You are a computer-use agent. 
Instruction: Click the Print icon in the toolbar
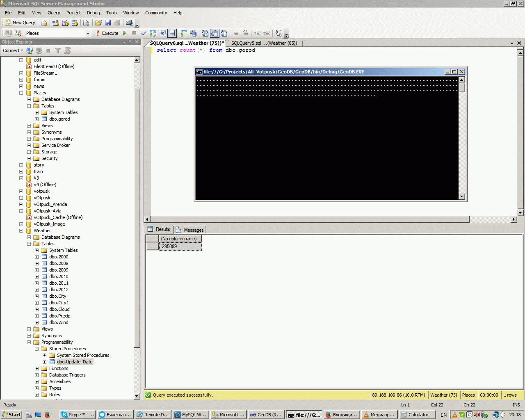pos(117,23)
